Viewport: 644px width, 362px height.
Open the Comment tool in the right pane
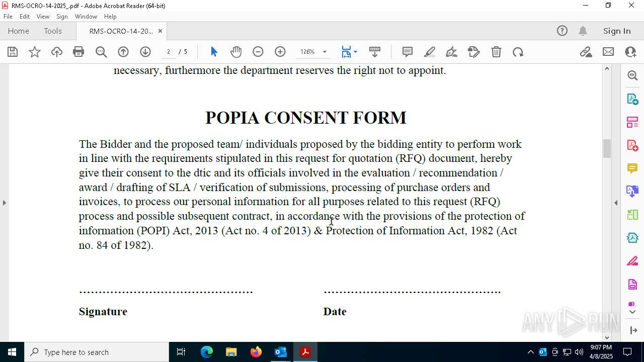[632, 168]
